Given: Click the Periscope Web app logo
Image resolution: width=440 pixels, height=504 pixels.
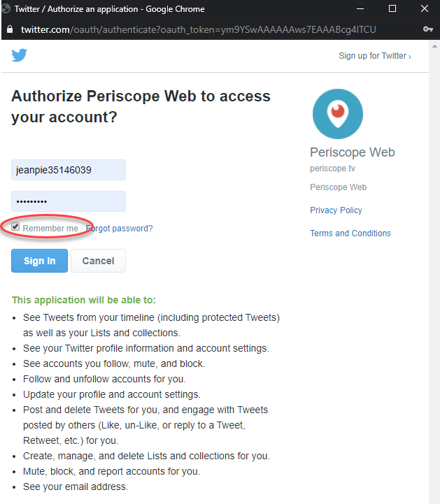Looking at the screenshot, I should click(x=338, y=114).
